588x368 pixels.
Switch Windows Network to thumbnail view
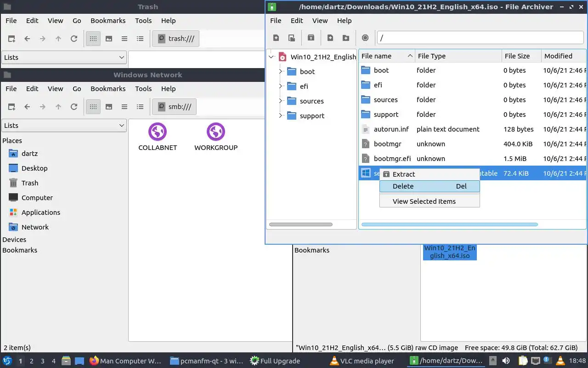coord(109,107)
